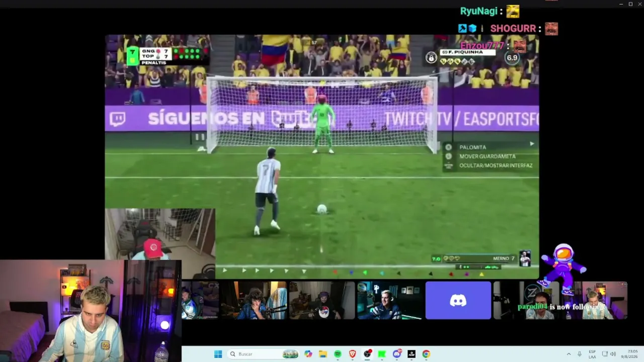Click the 6.9 rating badge
644x362 pixels.
point(512,57)
